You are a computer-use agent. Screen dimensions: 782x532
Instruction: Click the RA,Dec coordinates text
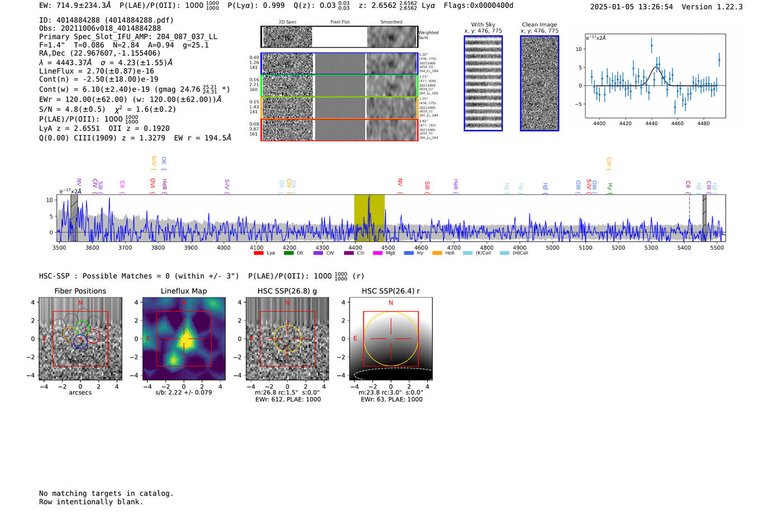100,54
